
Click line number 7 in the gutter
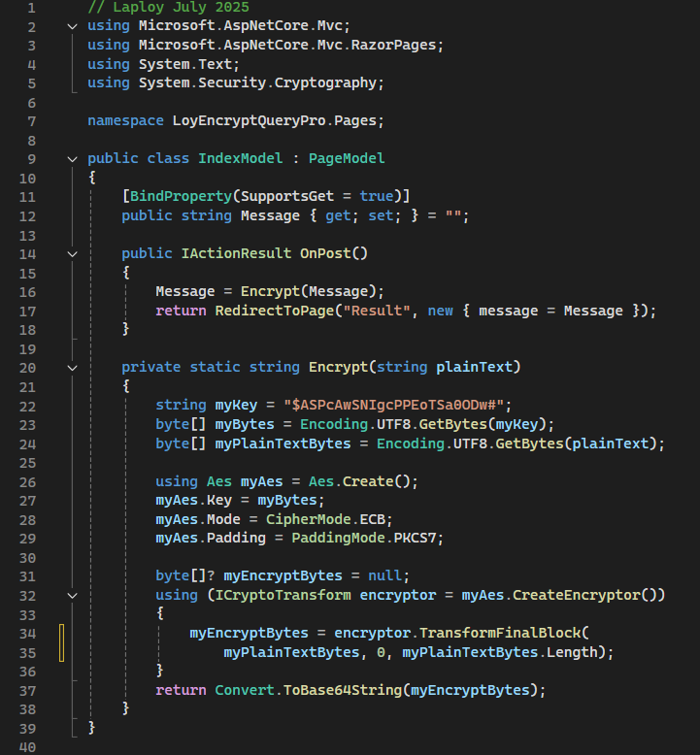click(x=32, y=121)
